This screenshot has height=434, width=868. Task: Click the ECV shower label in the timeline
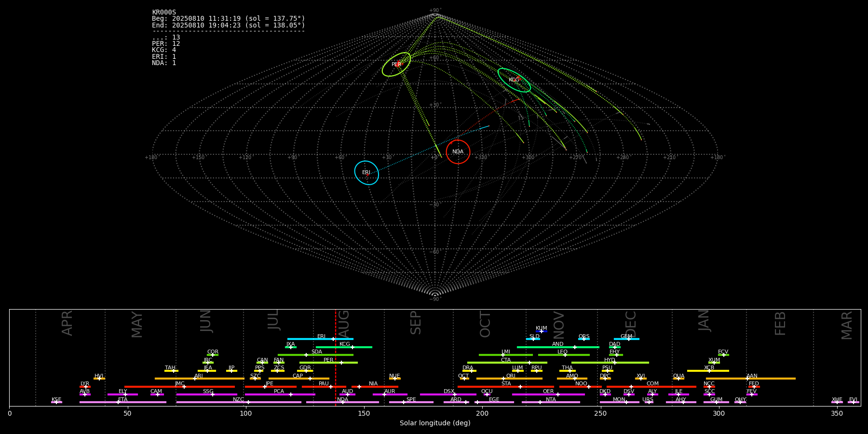[x=723, y=352]
